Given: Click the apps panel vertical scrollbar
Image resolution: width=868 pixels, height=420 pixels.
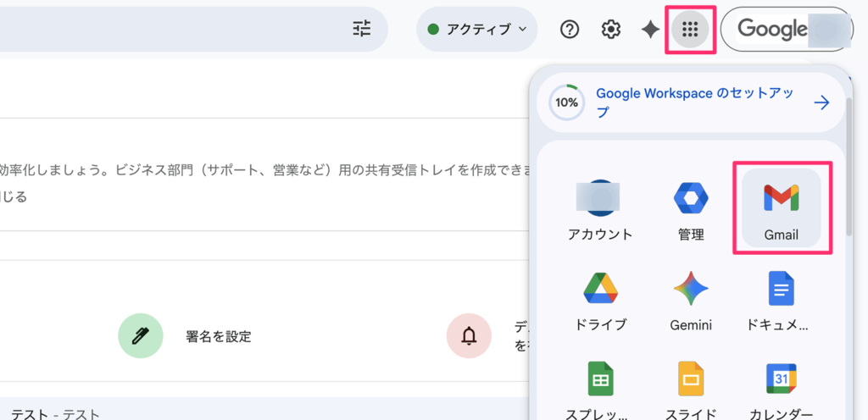Looking at the screenshot, I should pyautogui.click(x=849, y=166).
